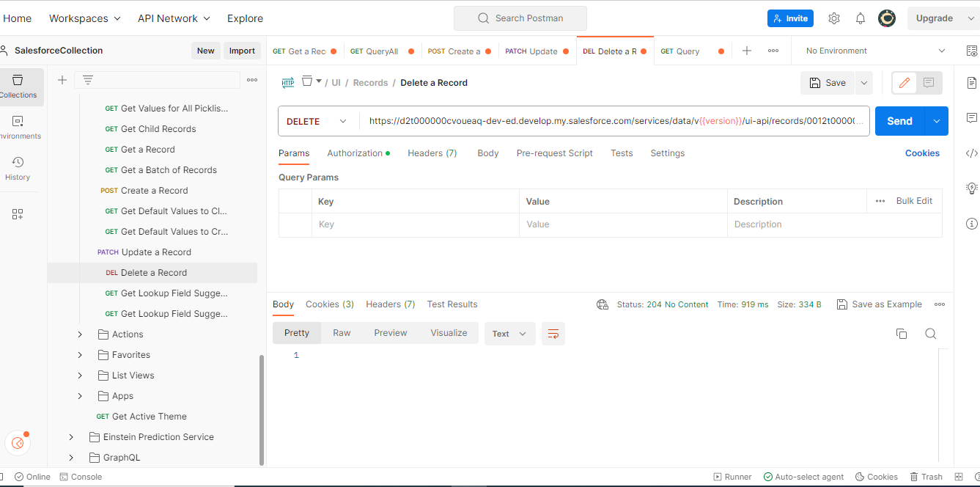This screenshot has width=980, height=487.
Task: Switch to the PATCH Update request tab
Action: point(537,51)
